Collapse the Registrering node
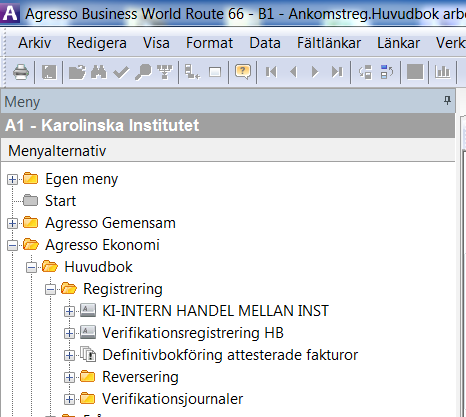 click(x=50, y=289)
